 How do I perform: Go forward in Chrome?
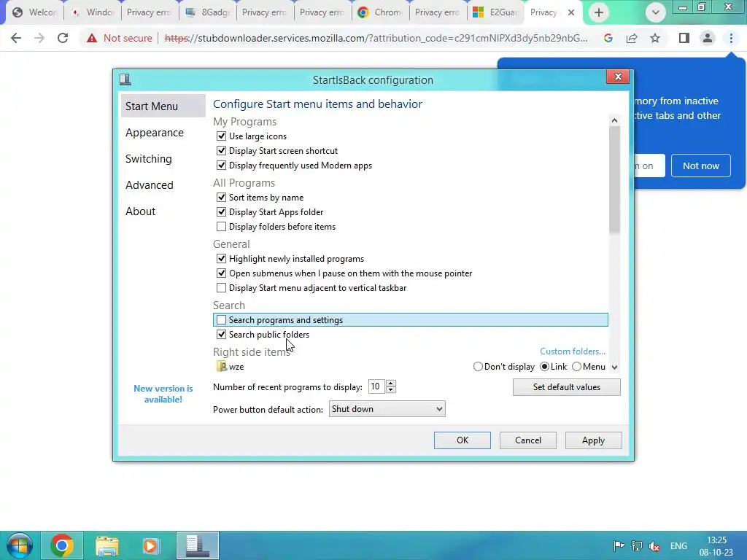pyautogui.click(x=39, y=38)
